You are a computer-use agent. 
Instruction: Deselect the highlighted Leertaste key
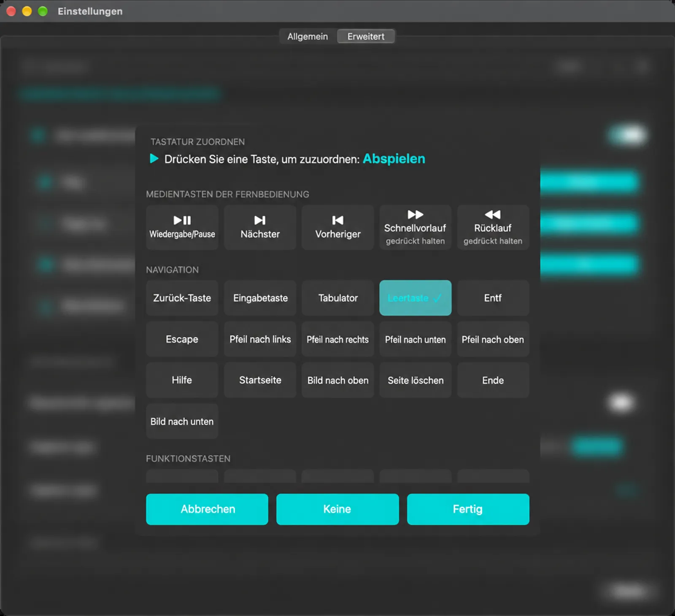[x=415, y=298]
